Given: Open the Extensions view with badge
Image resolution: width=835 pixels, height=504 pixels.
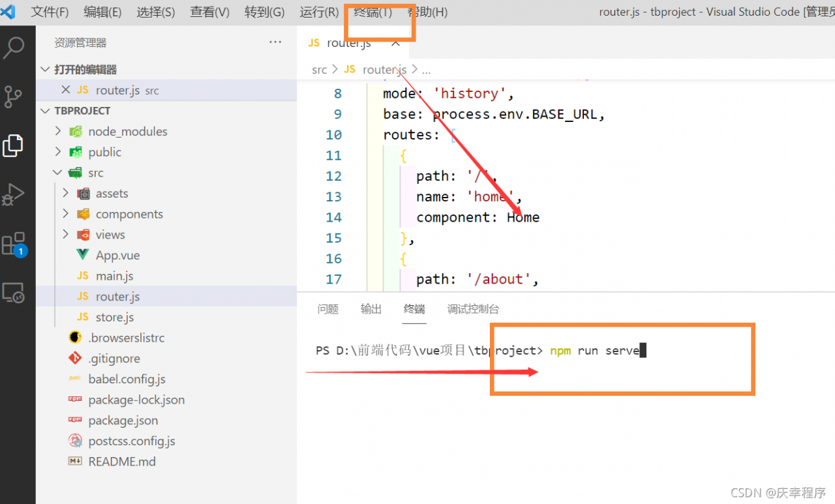Looking at the screenshot, I should pos(14,244).
